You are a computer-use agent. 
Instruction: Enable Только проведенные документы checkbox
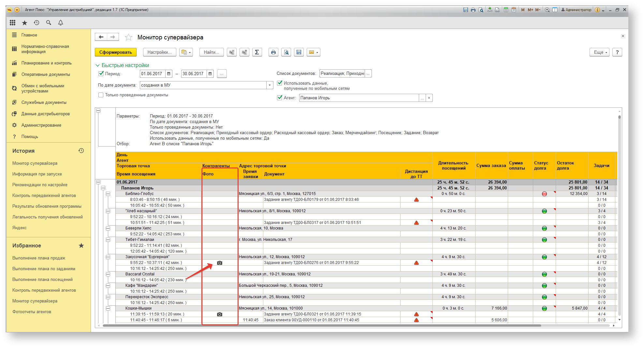[x=101, y=95]
